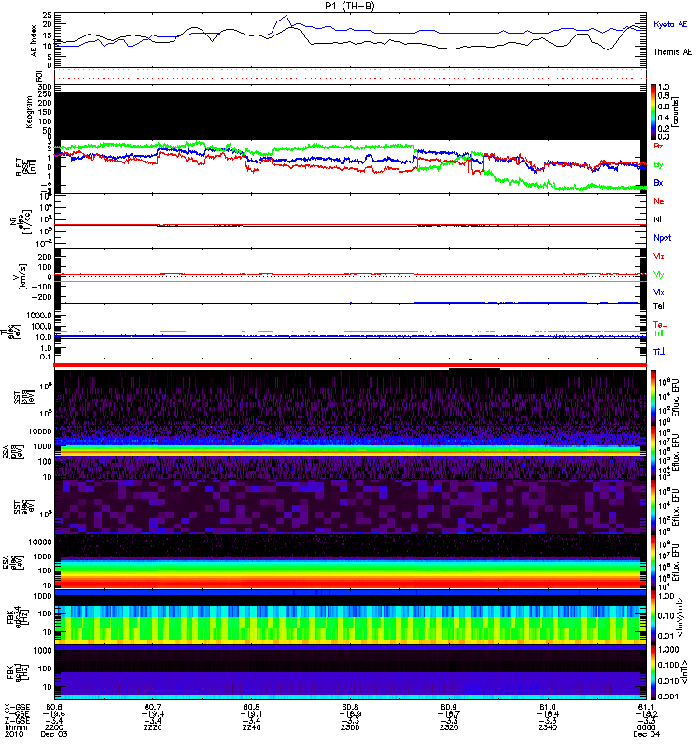
Task: Click the red Viz velocity legend label
Action: pyautogui.click(x=659, y=256)
